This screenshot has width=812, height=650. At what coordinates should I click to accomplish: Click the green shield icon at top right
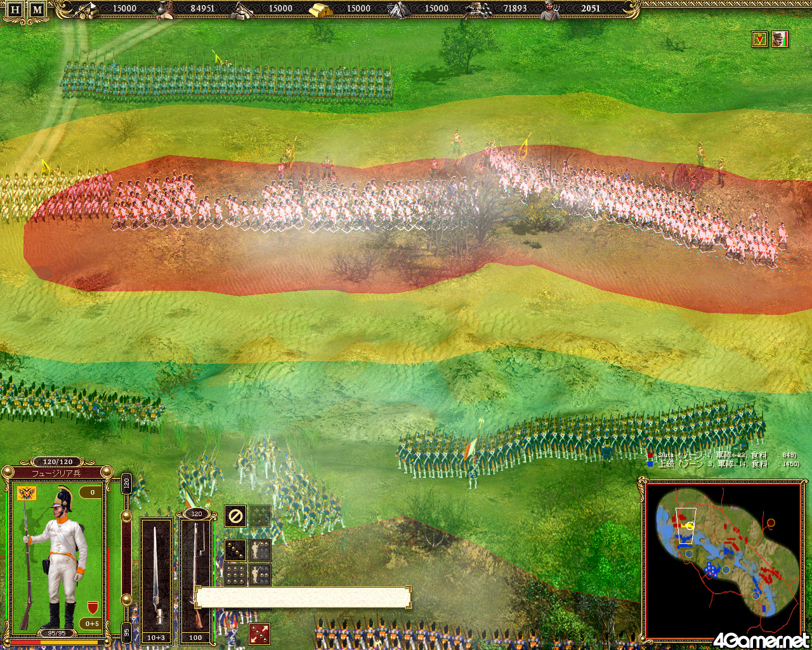(759, 39)
